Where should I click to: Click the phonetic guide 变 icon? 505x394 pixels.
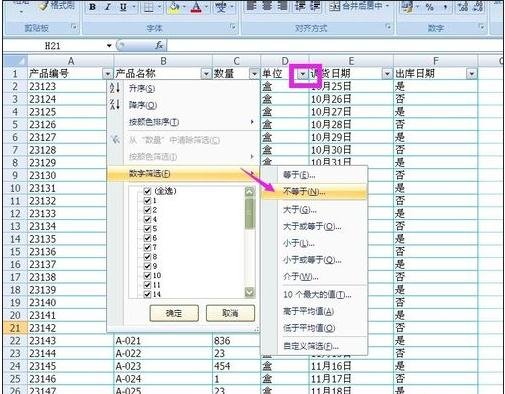[221, 7]
